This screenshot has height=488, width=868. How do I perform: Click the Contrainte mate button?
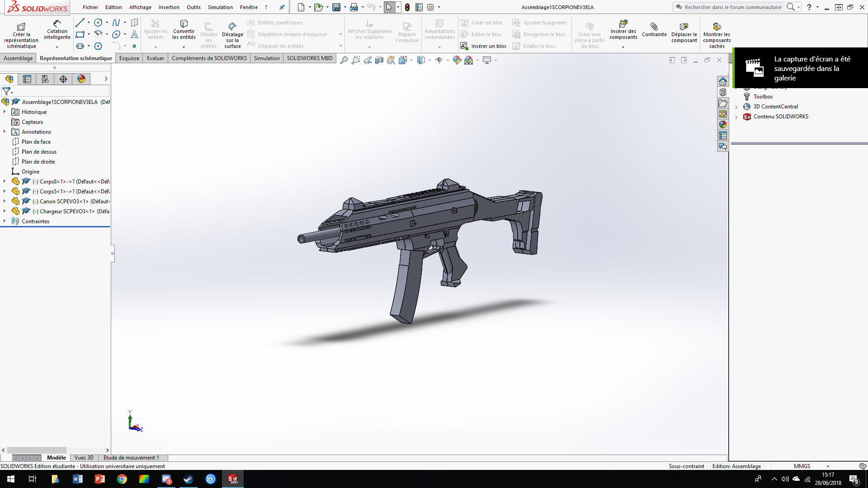[654, 29]
